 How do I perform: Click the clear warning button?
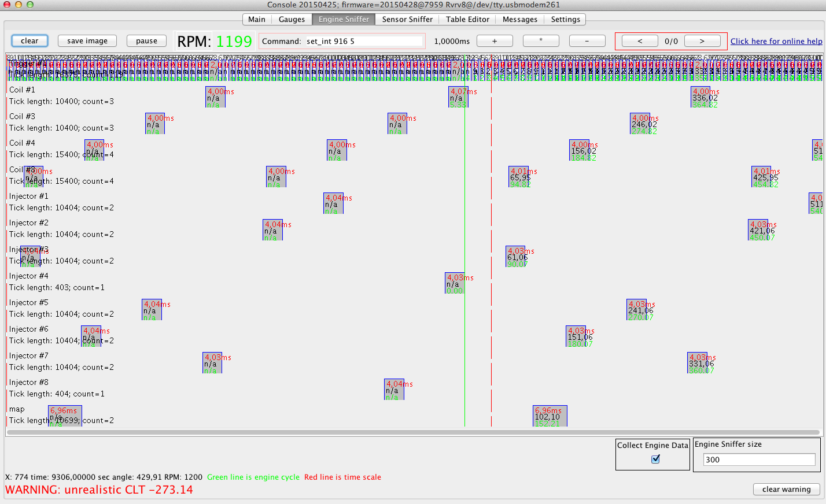point(786,489)
